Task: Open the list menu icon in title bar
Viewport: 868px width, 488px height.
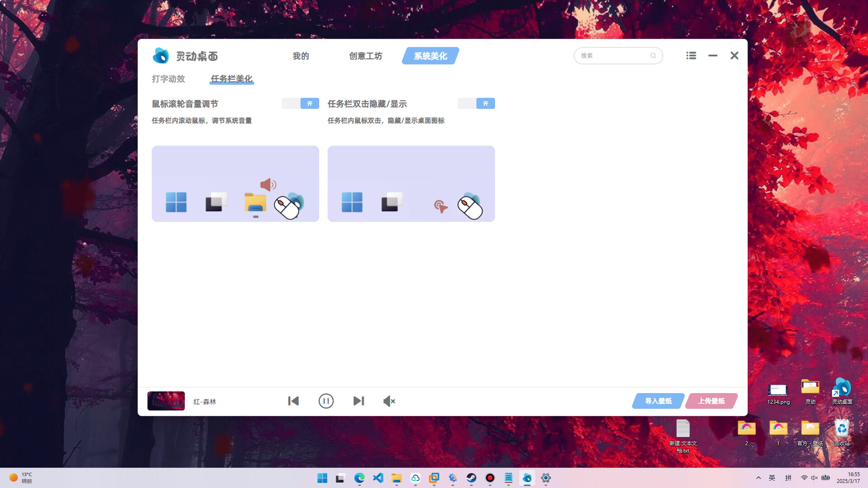Action: [691, 56]
